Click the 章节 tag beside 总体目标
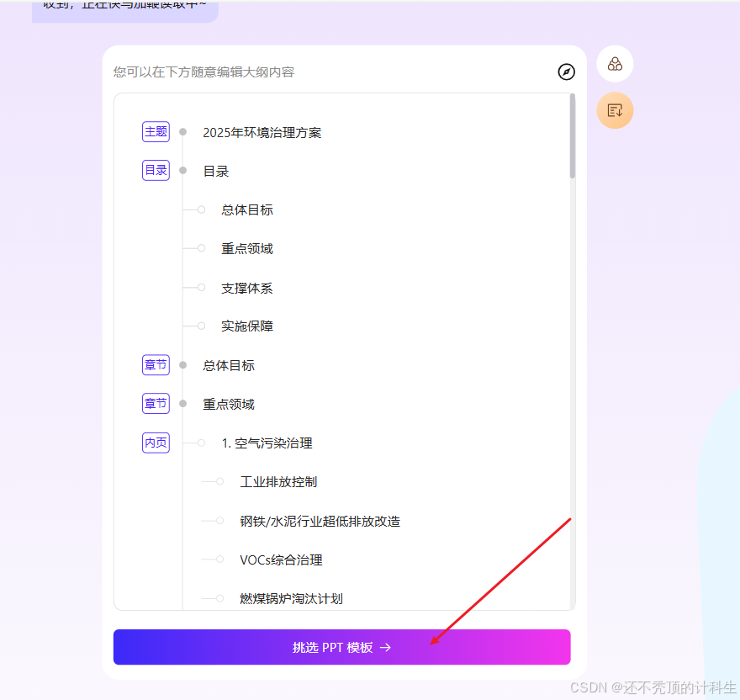Screen dimensions: 740x700 [x=156, y=364]
